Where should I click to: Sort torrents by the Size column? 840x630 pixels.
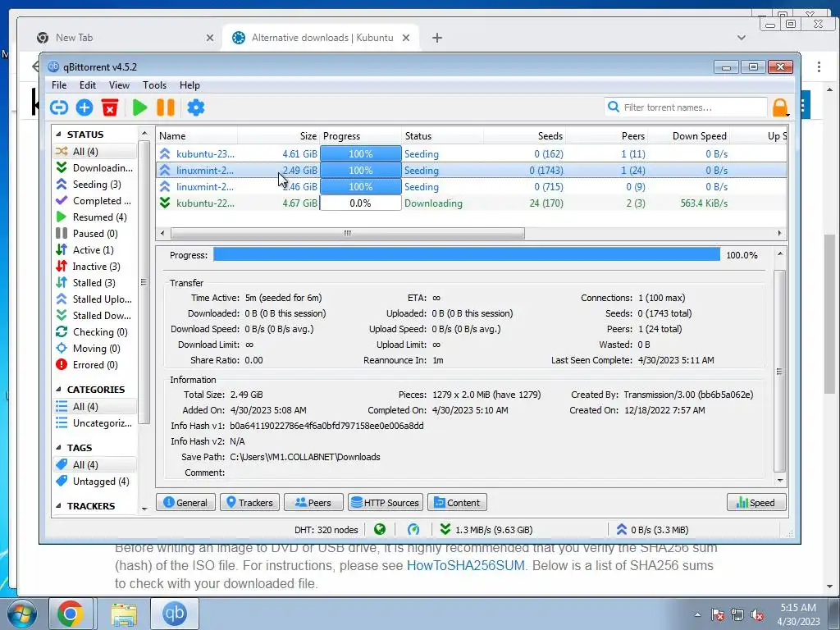(x=279, y=136)
